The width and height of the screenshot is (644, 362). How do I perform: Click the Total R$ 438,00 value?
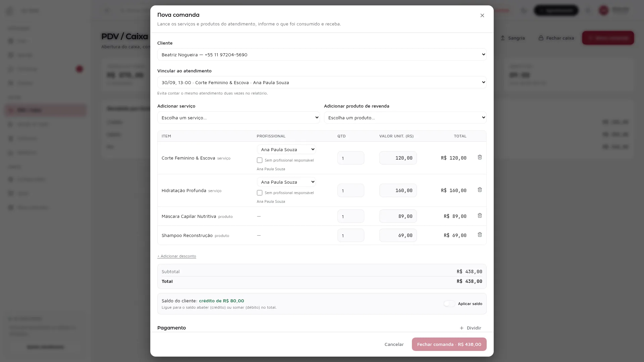tap(469, 282)
